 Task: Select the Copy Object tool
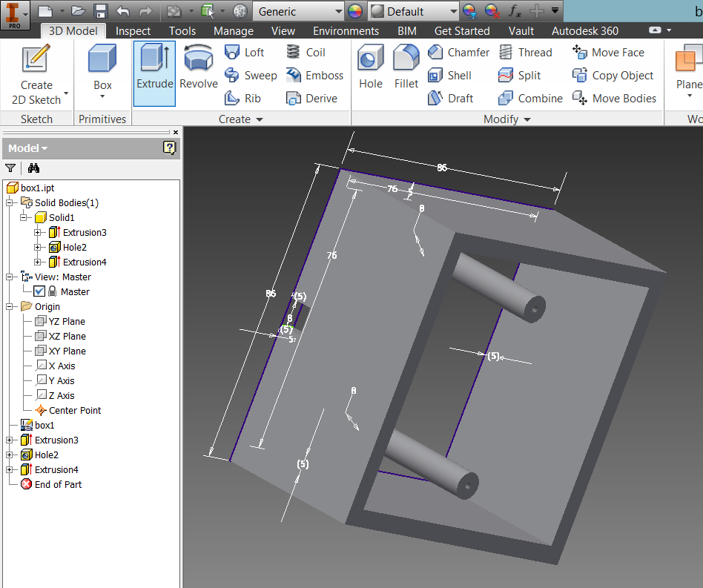coord(613,76)
